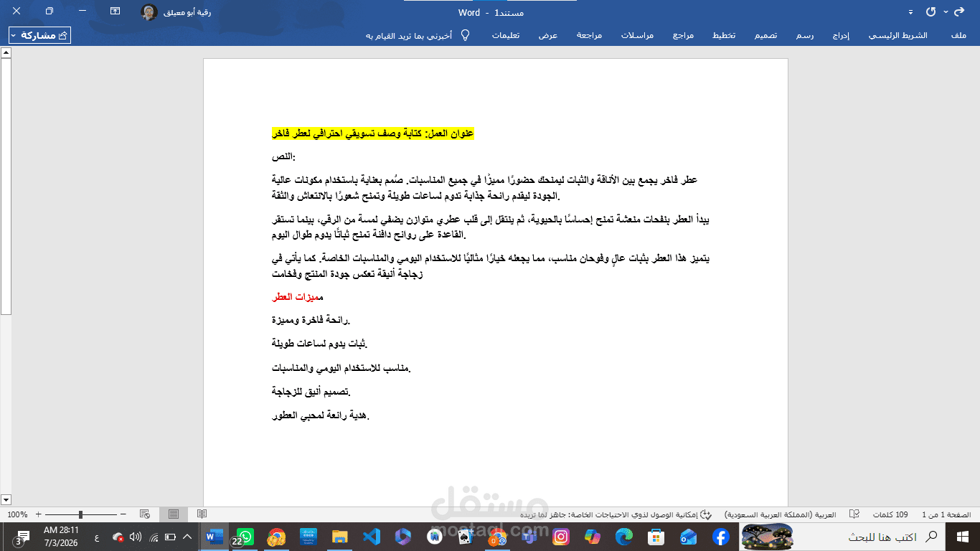Click the zoom out minus button
Image resolution: width=980 pixels, height=551 pixels.
[x=123, y=514]
